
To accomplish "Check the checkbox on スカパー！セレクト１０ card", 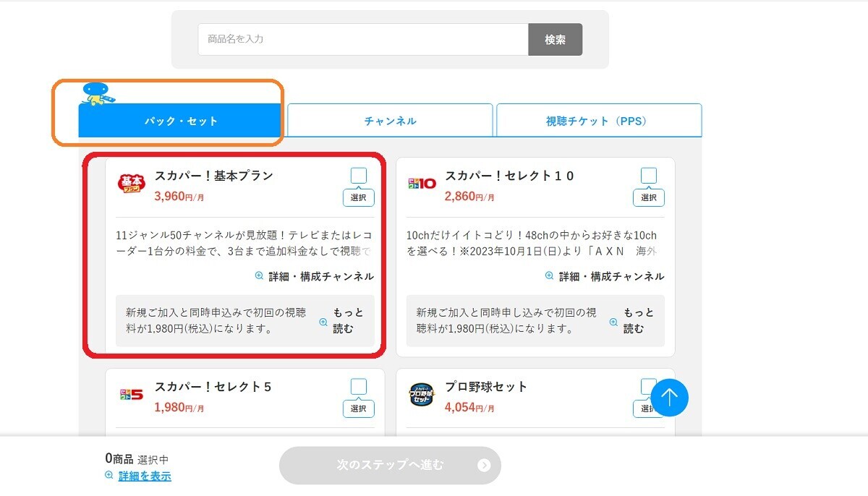I will point(648,174).
